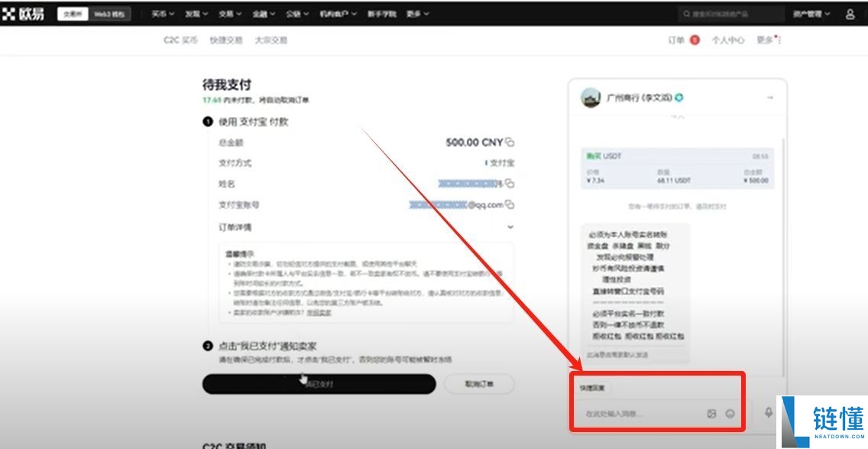Click the 500.00 CNY amount text
This screenshot has width=868, height=449.
coord(474,142)
